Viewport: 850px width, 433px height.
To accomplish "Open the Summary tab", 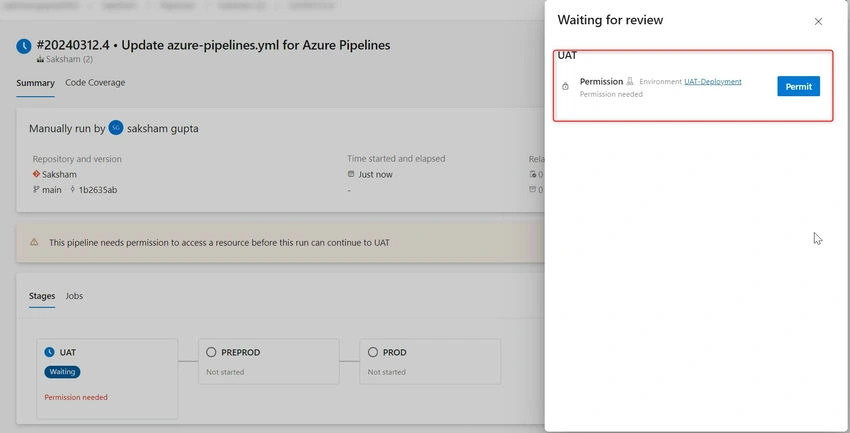I will click(35, 83).
